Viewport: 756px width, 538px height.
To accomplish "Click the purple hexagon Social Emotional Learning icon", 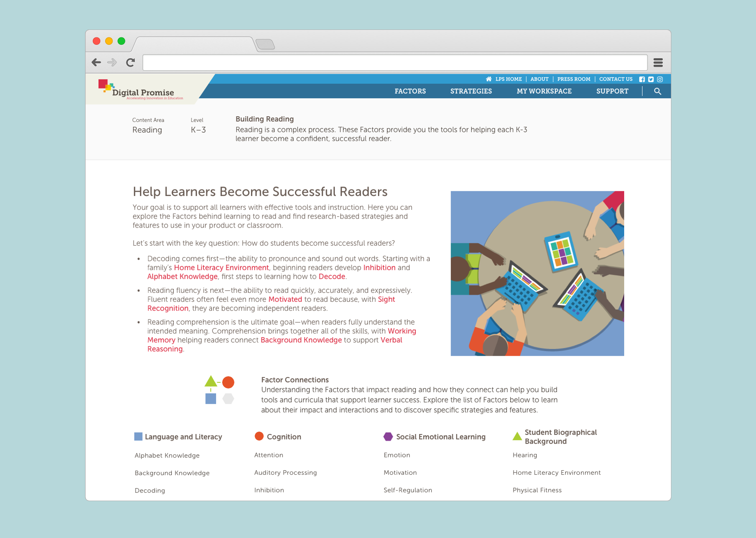I will click(388, 437).
